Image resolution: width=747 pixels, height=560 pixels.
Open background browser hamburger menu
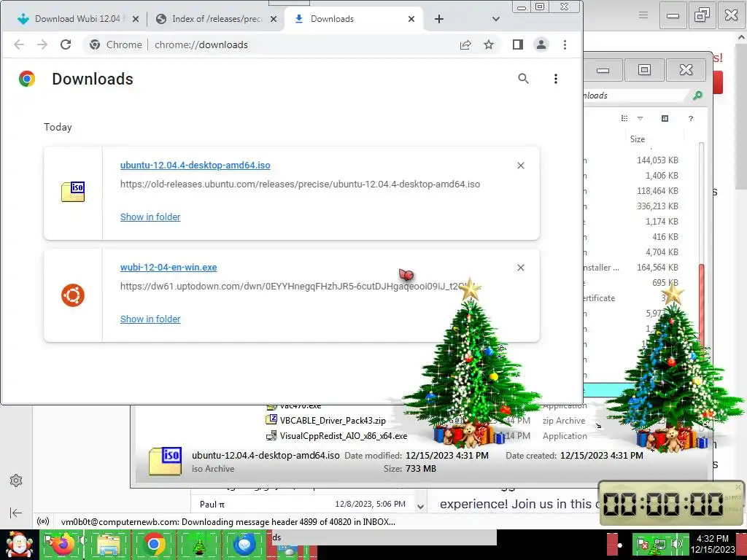(x=643, y=15)
